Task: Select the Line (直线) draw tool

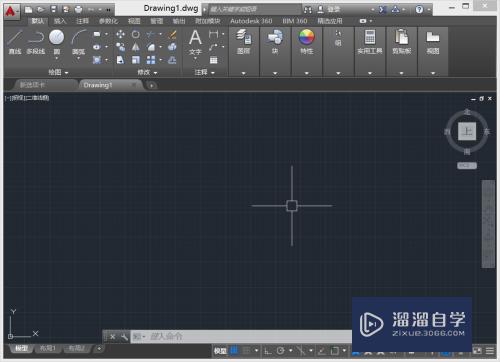Action: [15, 42]
